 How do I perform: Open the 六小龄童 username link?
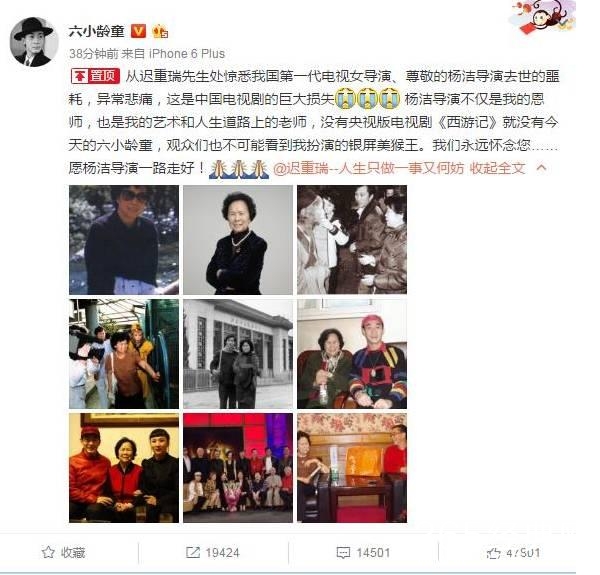[x=97, y=31]
